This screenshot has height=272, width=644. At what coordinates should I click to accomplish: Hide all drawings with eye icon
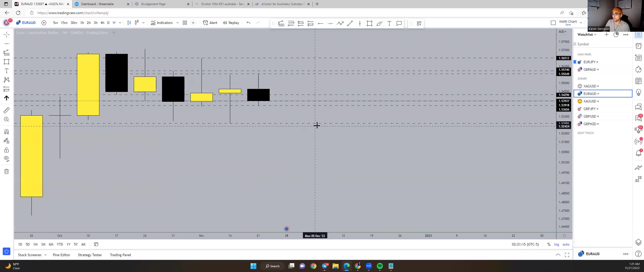point(7,158)
